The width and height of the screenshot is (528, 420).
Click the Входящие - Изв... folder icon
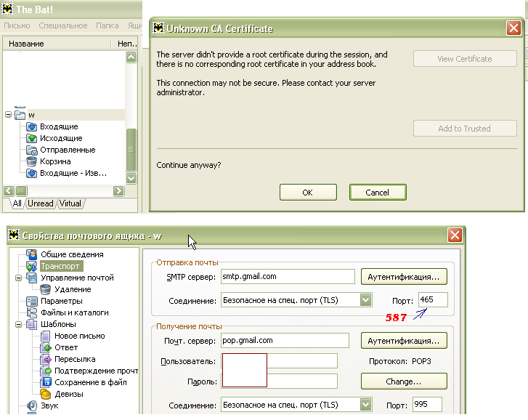coord(32,173)
